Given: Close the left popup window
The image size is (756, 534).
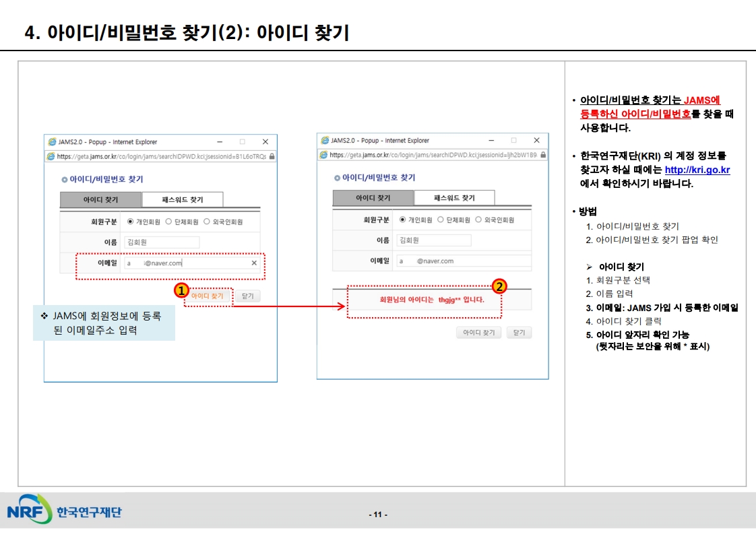Looking at the screenshot, I should point(265,141).
